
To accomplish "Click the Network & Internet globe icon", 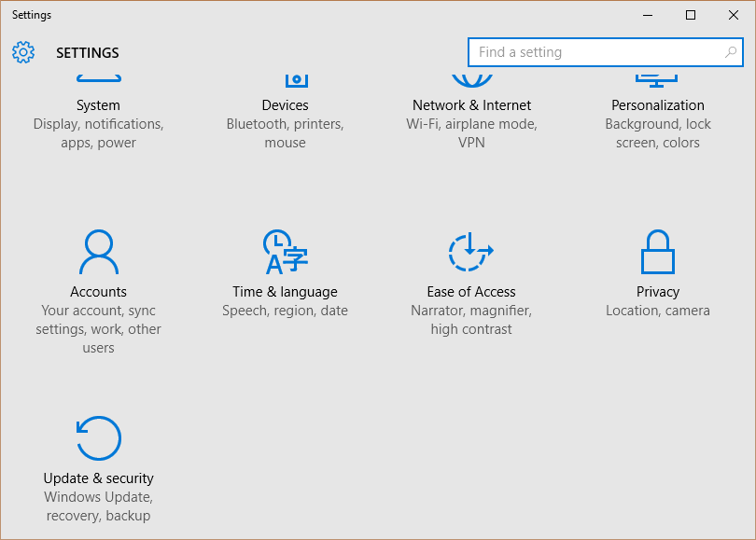I will click(x=471, y=81).
